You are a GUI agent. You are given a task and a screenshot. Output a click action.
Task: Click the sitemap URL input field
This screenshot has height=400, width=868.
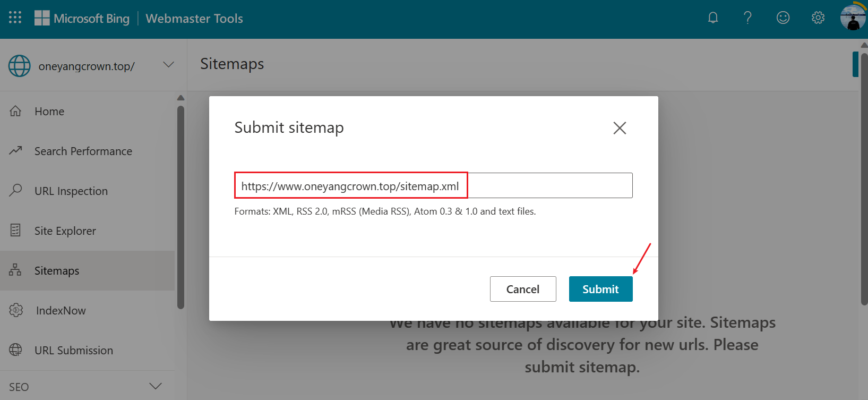point(433,186)
